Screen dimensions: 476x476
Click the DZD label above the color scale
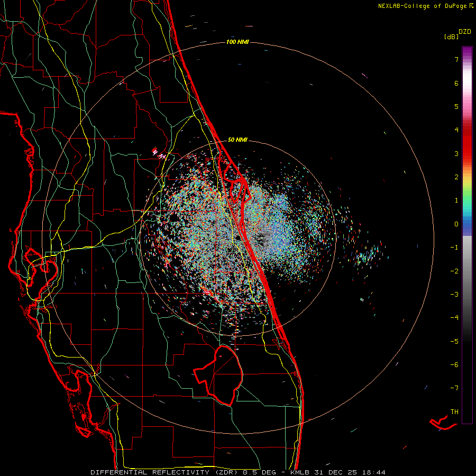click(x=465, y=32)
